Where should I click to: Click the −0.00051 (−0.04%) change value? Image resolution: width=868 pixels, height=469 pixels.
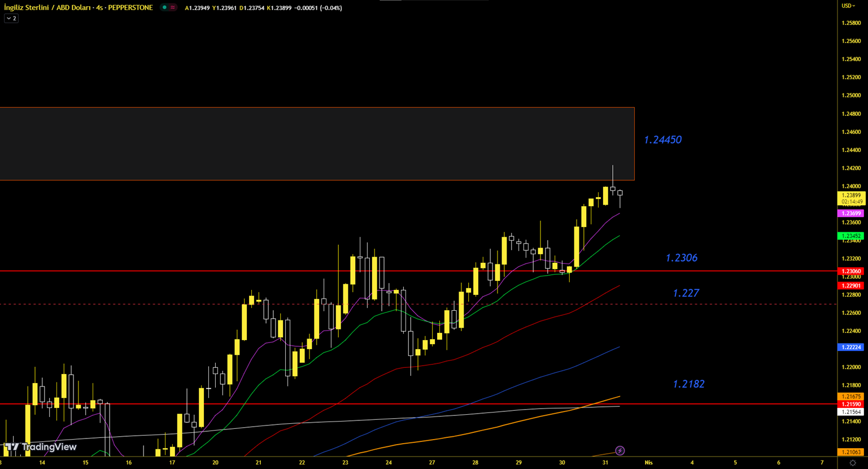tap(318, 8)
